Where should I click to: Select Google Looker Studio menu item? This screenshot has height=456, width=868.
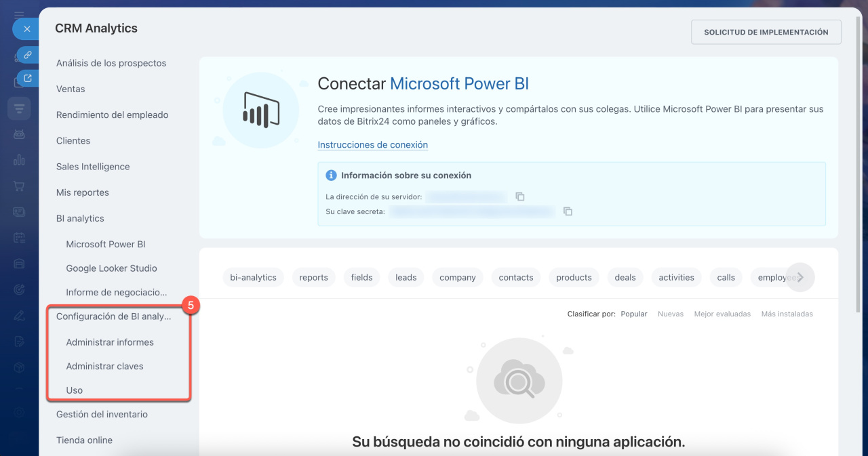pos(111,268)
